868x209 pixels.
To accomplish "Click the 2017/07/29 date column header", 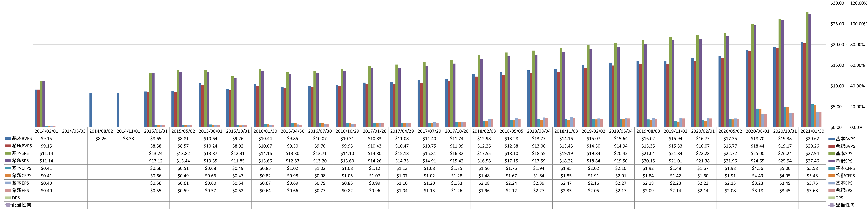I will 429,131.
